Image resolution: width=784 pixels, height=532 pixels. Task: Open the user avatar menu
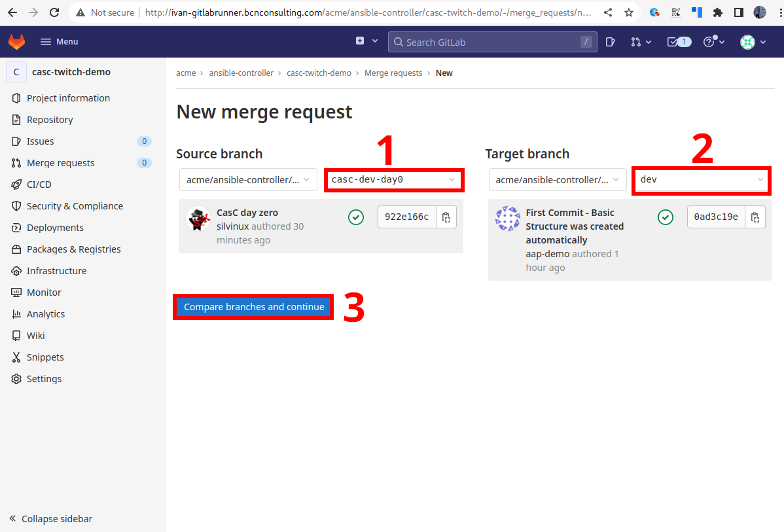click(753, 42)
